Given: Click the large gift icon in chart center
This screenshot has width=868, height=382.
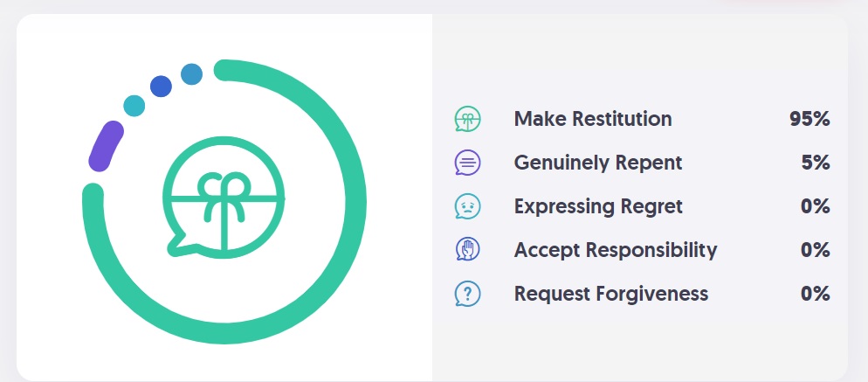Looking at the screenshot, I should pyautogui.click(x=224, y=198).
